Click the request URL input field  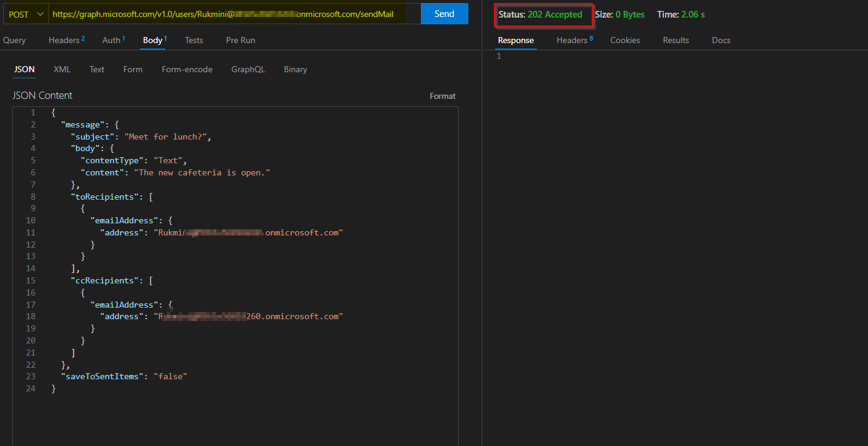point(234,14)
